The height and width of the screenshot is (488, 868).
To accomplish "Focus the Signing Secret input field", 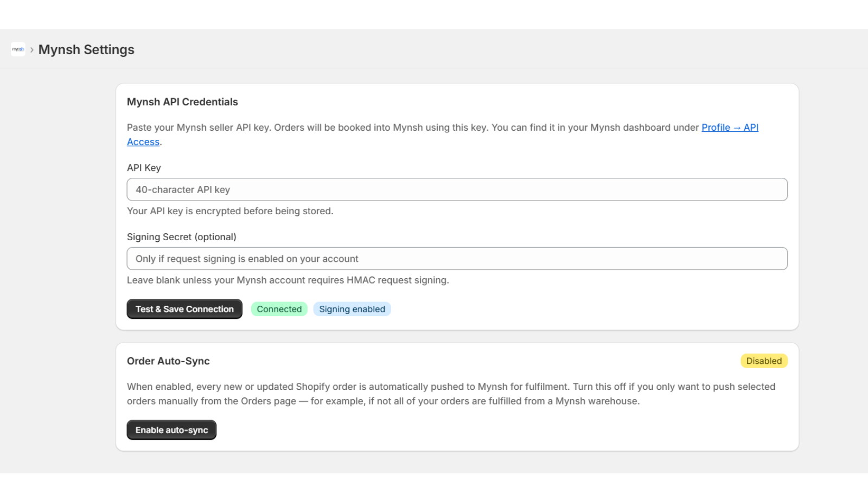I will (x=457, y=259).
